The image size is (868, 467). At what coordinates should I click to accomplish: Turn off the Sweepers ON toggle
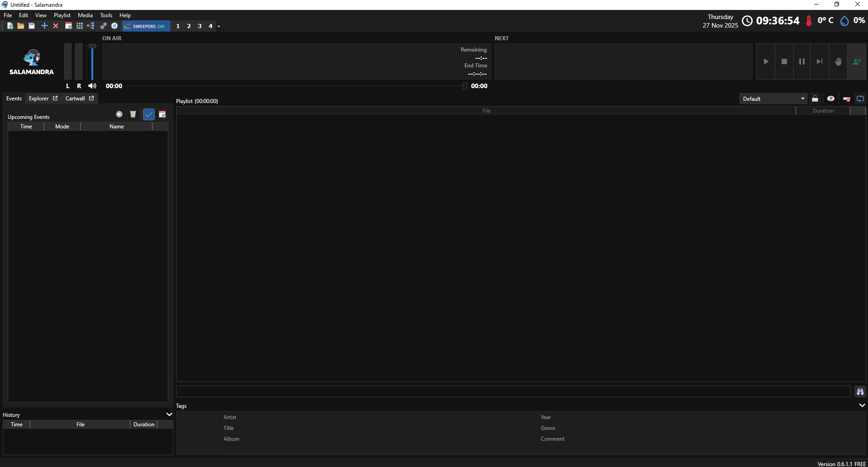tap(146, 26)
